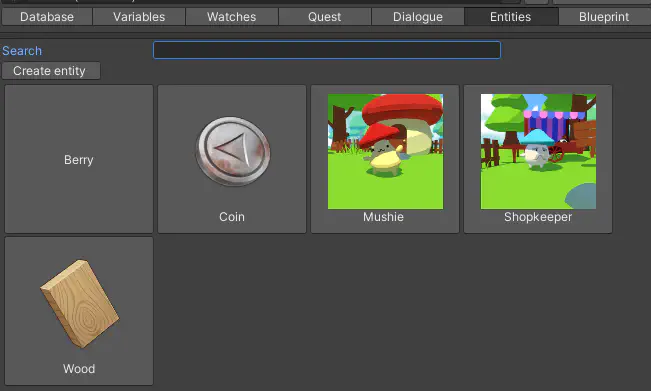This screenshot has height=391, width=651.
Task: Select the Mushie entity thumbnail
Action: tap(385, 152)
